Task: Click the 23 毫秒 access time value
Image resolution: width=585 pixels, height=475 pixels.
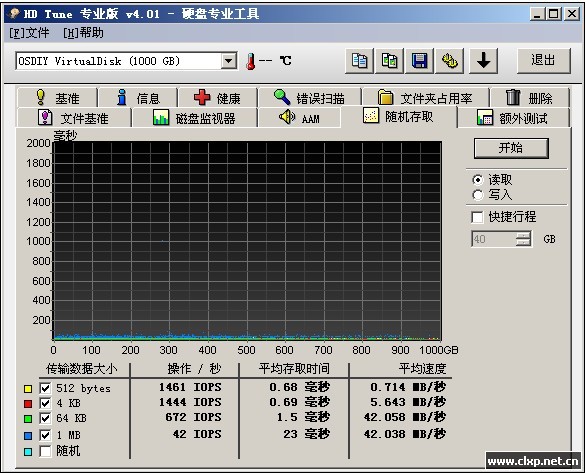Action: tap(306, 434)
